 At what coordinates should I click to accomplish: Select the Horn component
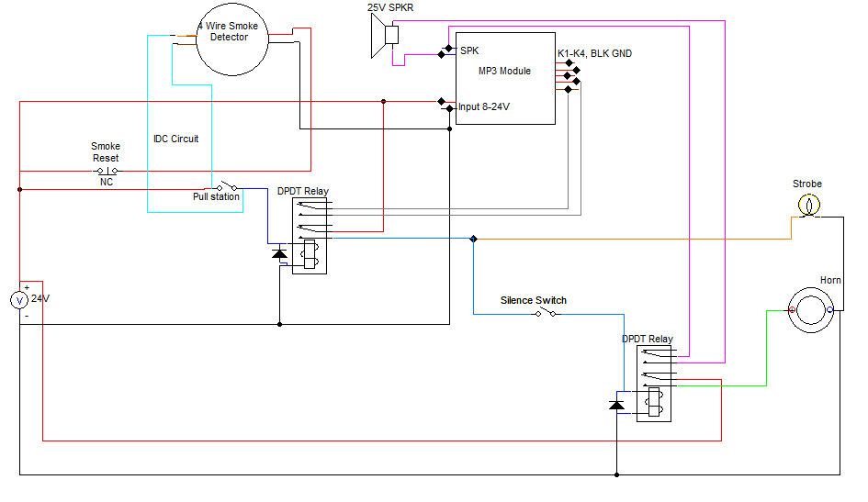812,308
